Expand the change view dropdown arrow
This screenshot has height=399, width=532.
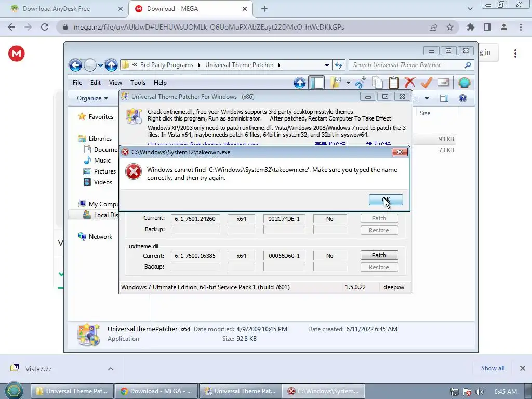tap(427, 98)
